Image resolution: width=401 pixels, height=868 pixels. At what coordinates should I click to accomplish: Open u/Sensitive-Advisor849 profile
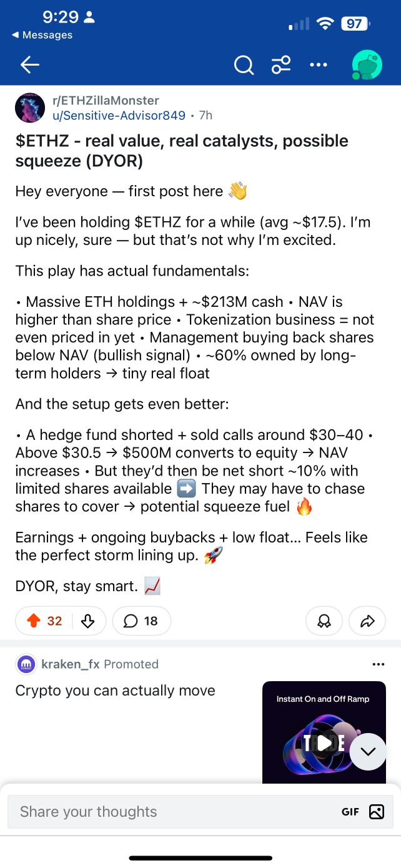119,115
